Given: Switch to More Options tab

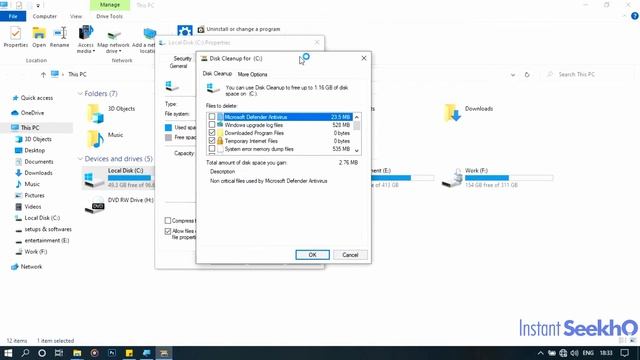Looking at the screenshot, I should (252, 74).
